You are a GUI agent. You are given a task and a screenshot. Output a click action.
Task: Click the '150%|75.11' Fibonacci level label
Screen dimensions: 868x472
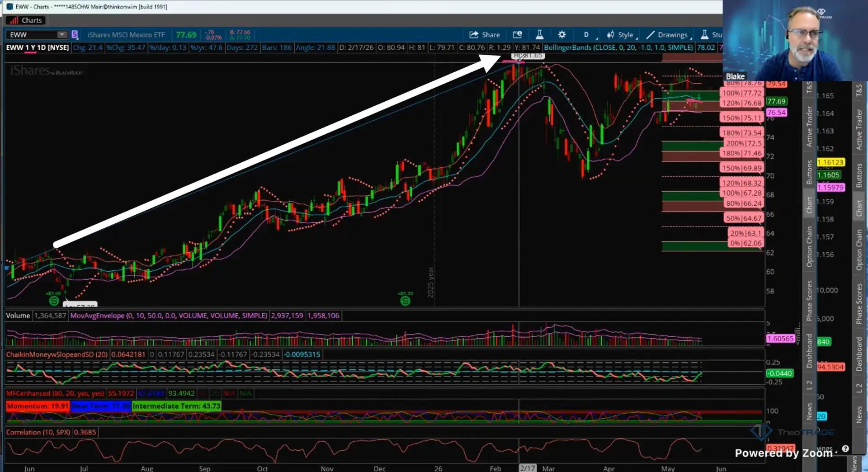[x=741, y=118]
